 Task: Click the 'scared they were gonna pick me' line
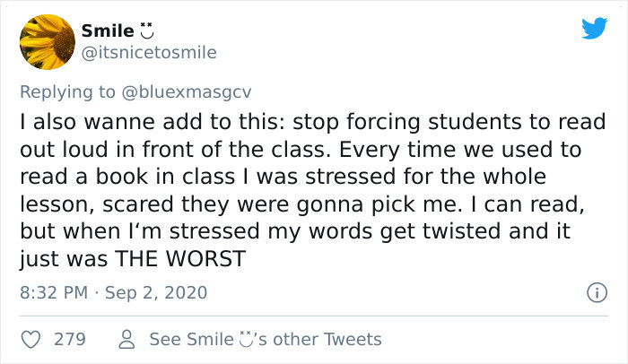click(x=280, y=204)
